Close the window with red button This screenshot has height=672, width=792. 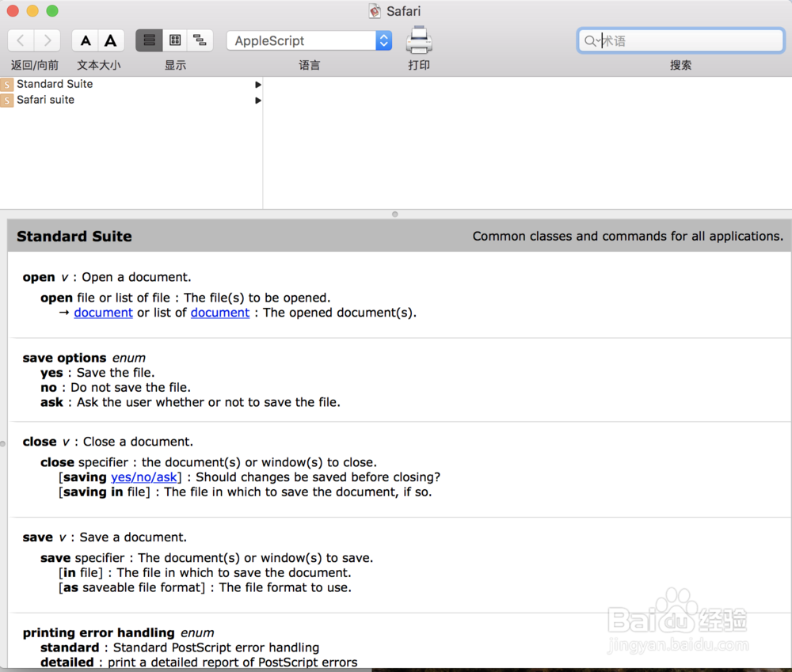[13, 10]
